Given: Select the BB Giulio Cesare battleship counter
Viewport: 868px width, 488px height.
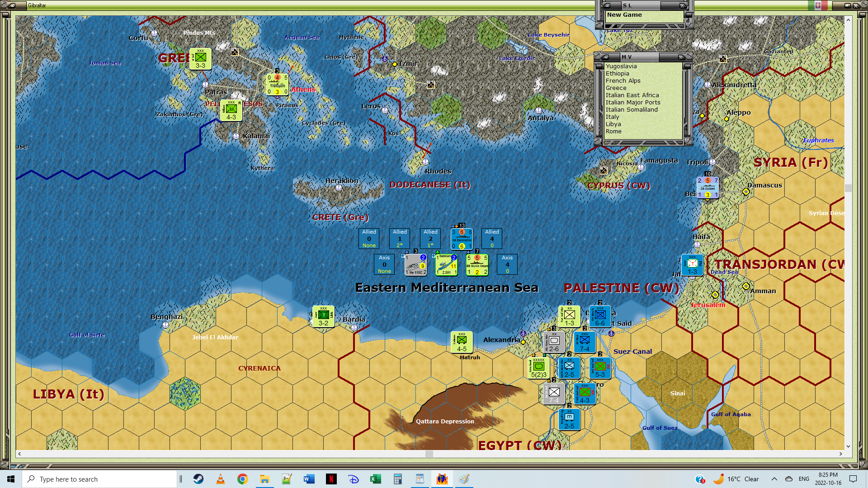Looking at the screenshot, I should coord(477,265).
